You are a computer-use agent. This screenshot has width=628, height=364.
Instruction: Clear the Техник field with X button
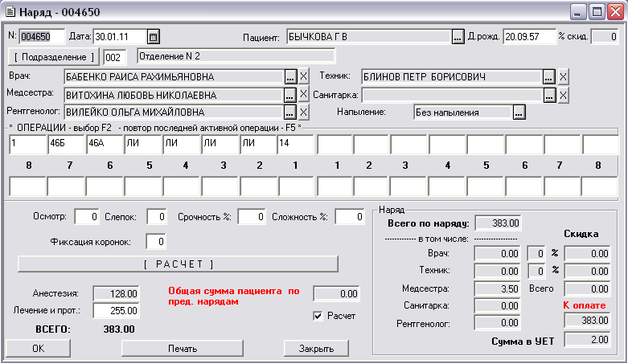pos(563,76)
